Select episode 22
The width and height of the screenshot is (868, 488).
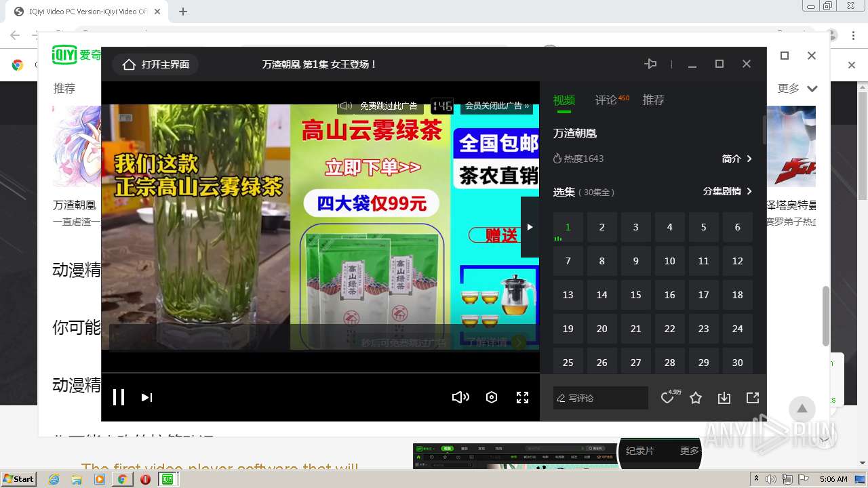click(x=670, y=329)
